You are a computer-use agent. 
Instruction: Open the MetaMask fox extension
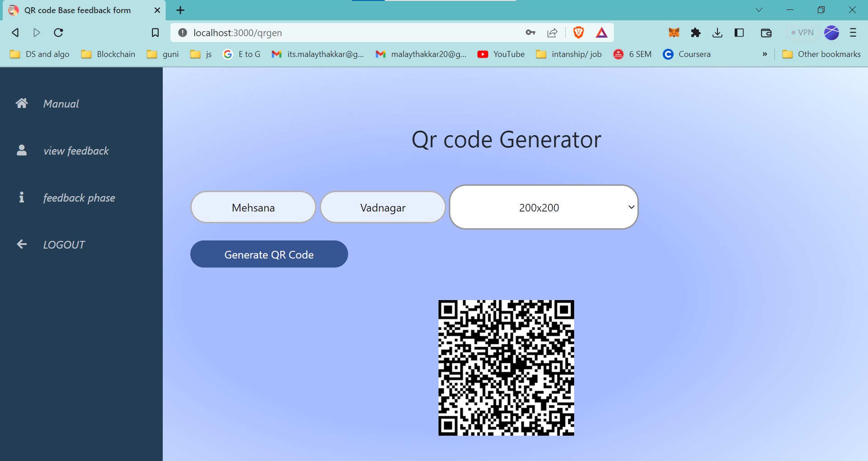coord(674,33)
